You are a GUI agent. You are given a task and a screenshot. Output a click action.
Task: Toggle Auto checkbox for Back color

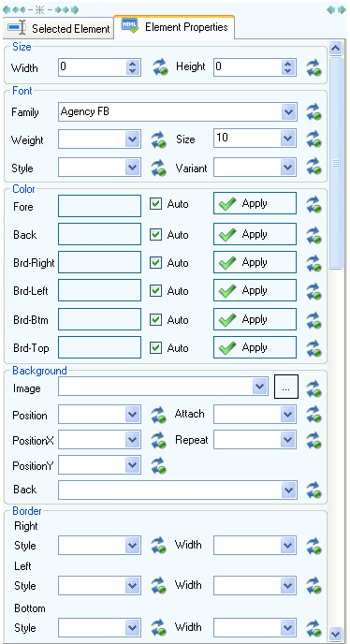155,235
